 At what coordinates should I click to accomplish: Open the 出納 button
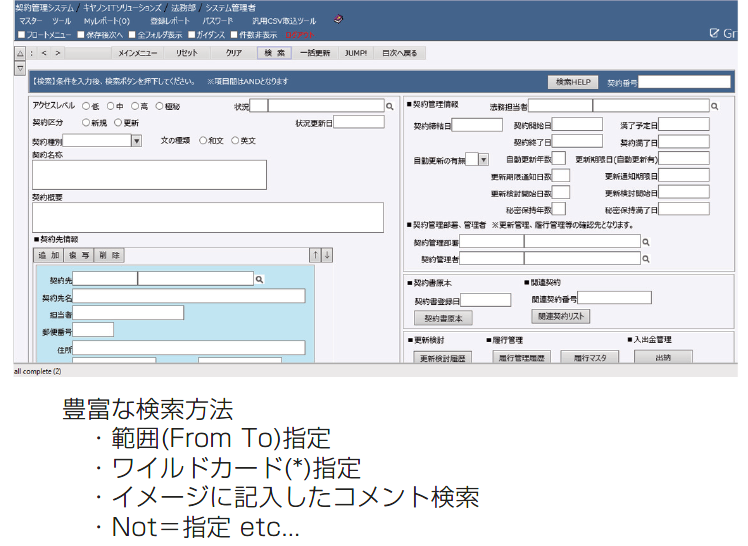coord(663,358)
